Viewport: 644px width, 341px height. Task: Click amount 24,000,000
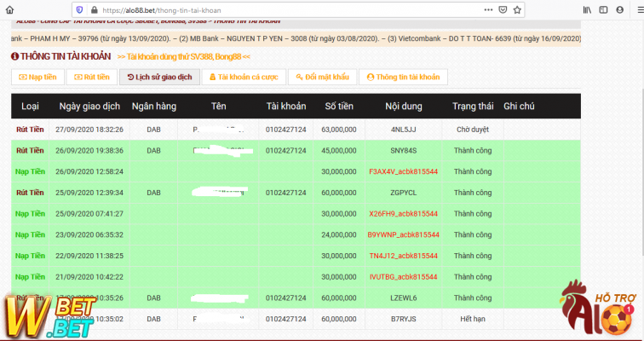coord(339,234)
